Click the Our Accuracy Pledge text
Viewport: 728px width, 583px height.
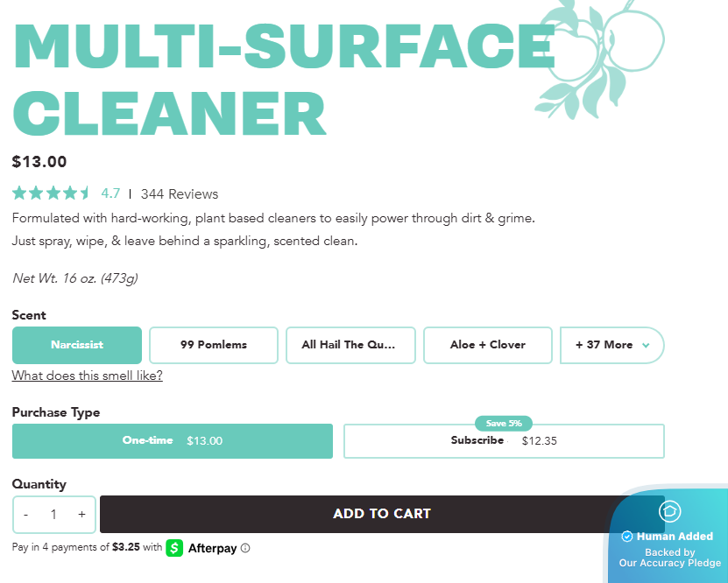click(x=670, y=563)
